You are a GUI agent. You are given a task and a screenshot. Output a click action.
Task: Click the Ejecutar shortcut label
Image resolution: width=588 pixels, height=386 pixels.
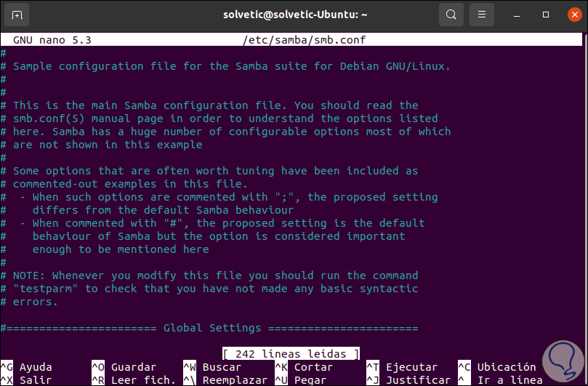[411, 367]
